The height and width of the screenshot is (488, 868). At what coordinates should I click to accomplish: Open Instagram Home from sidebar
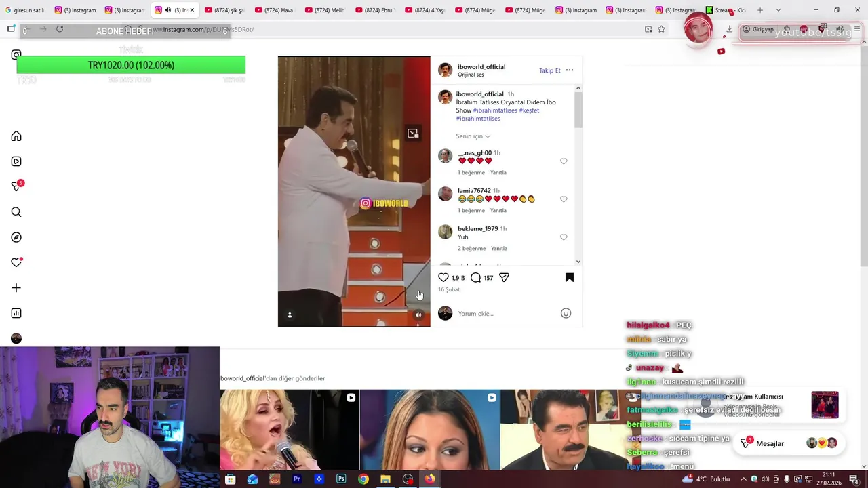tap(16, 136)
